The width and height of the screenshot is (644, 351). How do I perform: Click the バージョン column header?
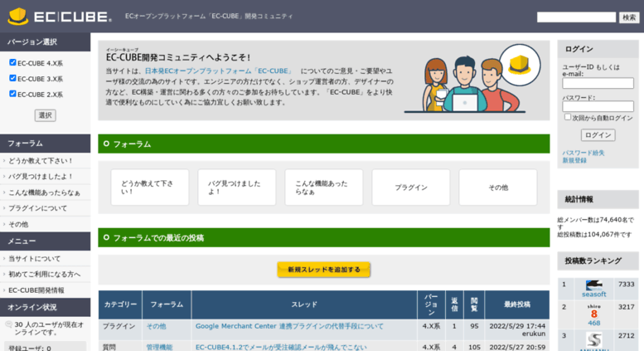[x=431, y=305]
